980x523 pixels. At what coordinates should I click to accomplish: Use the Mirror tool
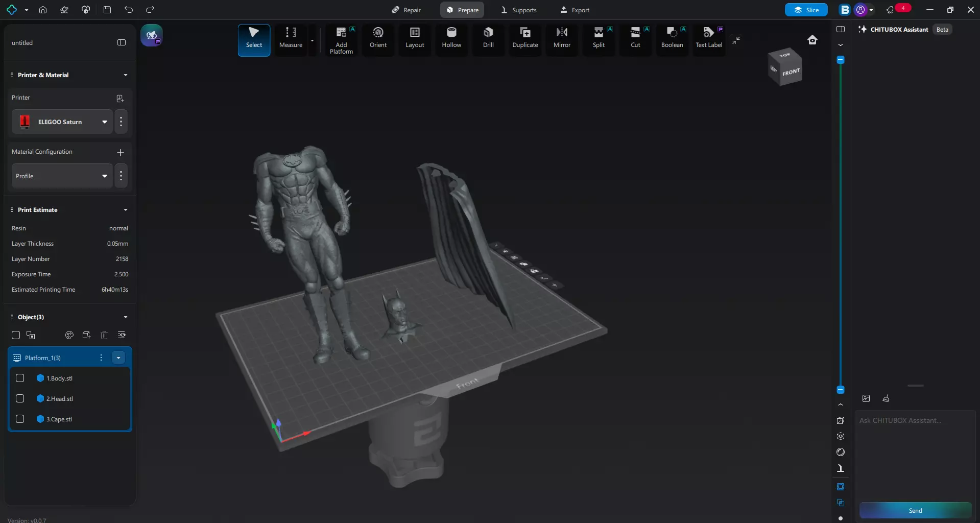(x=562, y=40)
